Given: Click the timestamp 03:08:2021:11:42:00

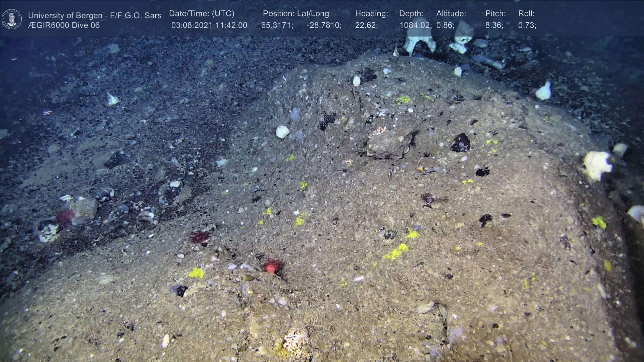Looking at the screenshot, I should pos(209,25).
